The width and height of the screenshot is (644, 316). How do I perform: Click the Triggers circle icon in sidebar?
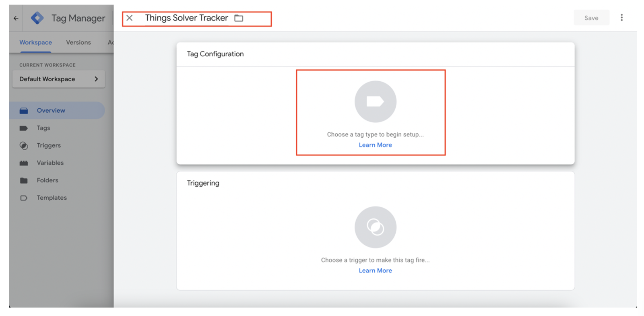pos(24,146)
